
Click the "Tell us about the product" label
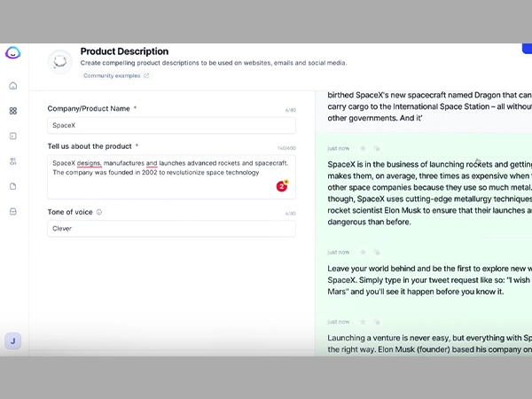point(90,146)
